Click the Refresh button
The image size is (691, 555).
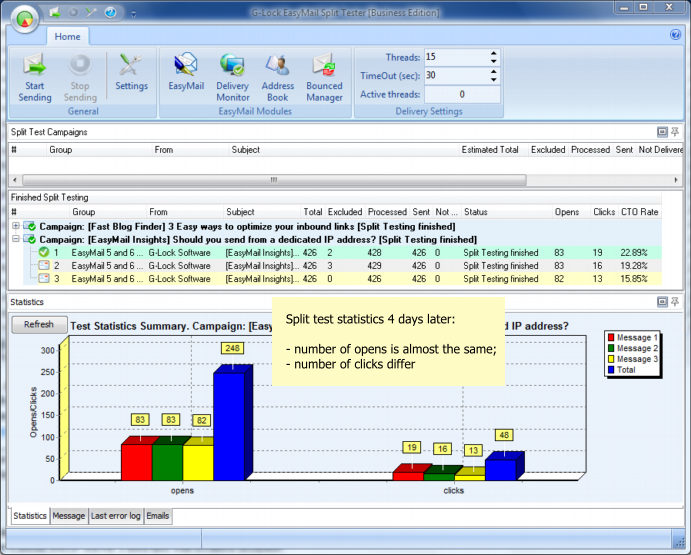[x=39, y=324]
